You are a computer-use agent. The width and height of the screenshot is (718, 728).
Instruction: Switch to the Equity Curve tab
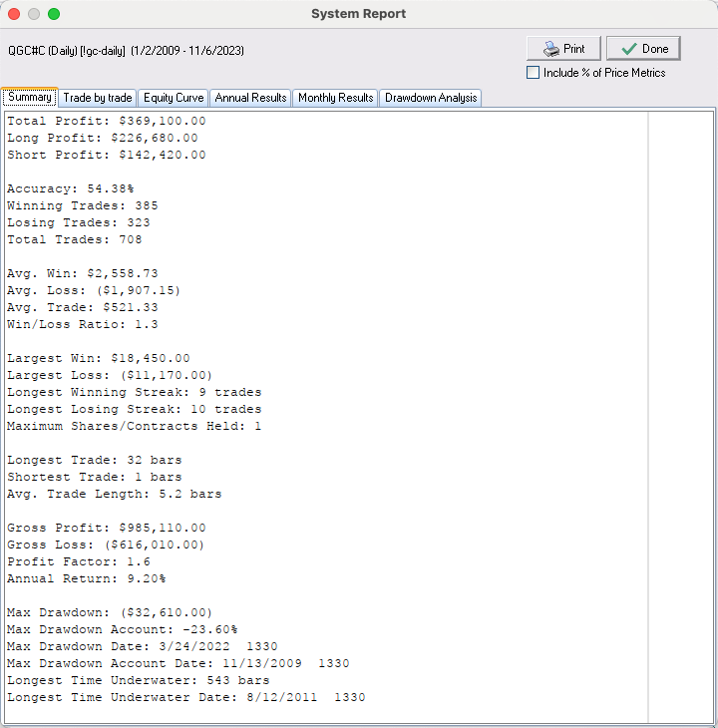174,98
